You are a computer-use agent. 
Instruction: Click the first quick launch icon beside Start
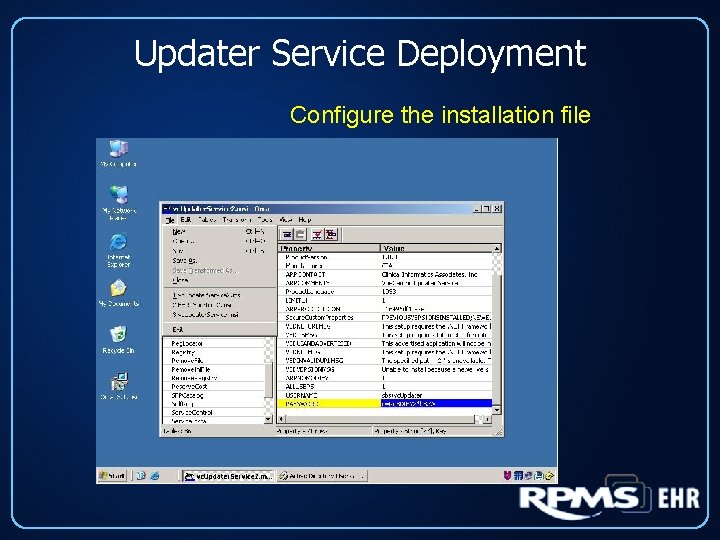click(x=141, y=476)
